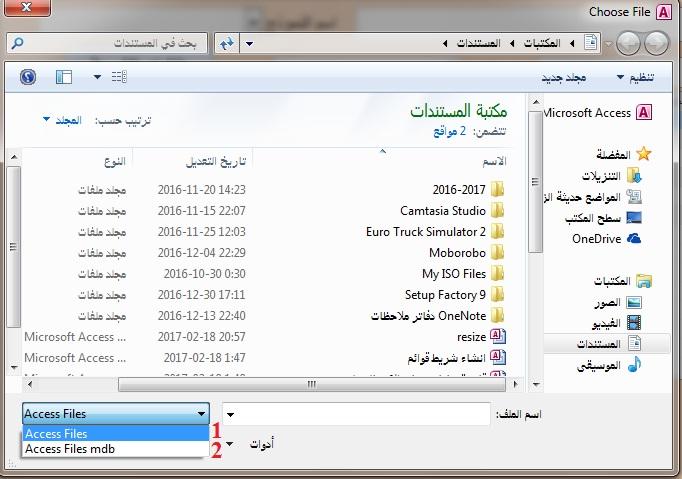Screen dimensions: 682x479
Task: Click the file list horizontal scrollbar
Action: point(311,384)
